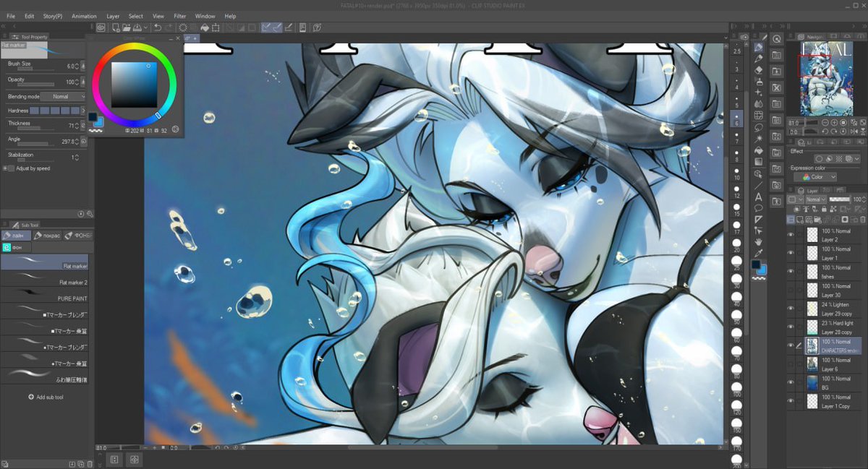Hide the Layer 29 copy eye icon
Screen dimensions: 868x469
coord(790,309)
